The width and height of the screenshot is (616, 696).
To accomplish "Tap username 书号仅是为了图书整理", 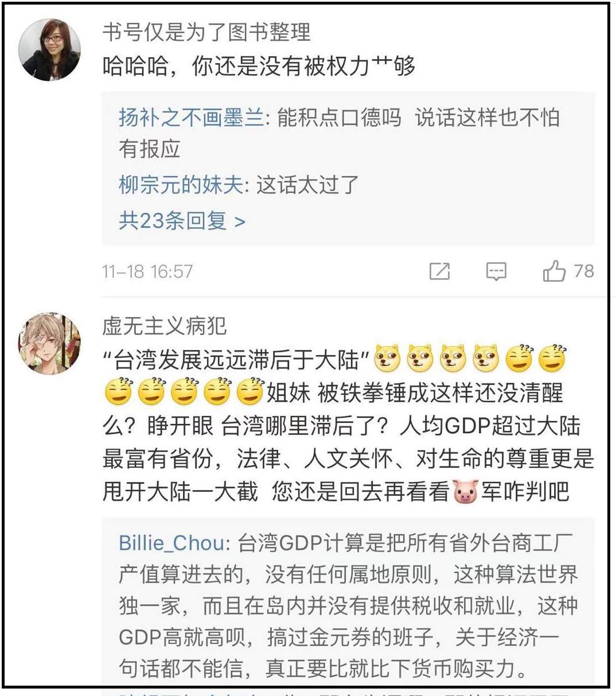I will click(x=206, y=32).
